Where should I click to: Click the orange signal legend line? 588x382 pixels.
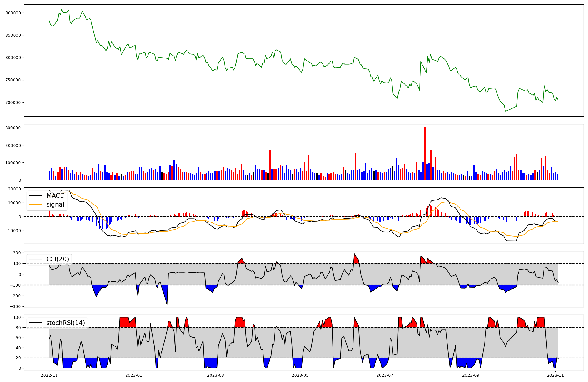(36, 205)
